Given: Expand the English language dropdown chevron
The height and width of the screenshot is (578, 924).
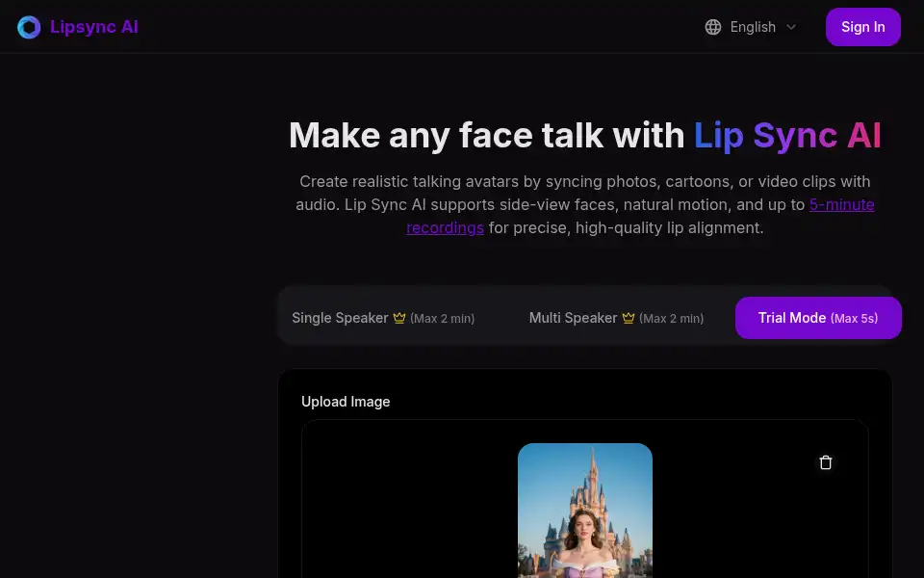Looking at the screenshot, I should tap(791, 27).
